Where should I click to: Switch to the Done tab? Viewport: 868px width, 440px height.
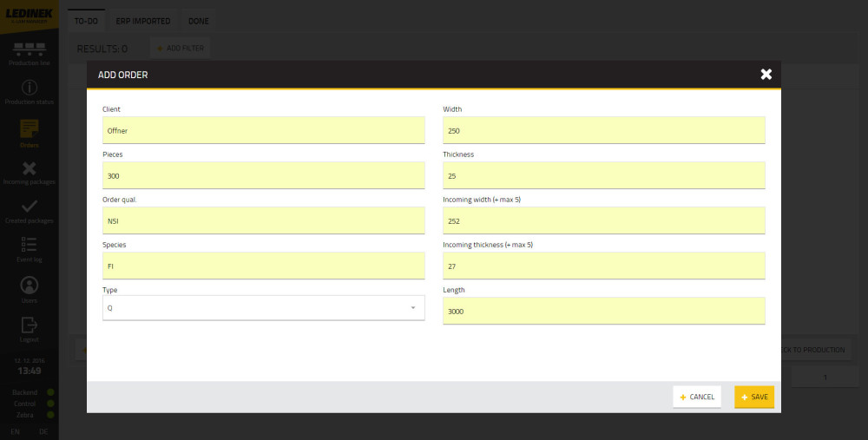point(198,21)
